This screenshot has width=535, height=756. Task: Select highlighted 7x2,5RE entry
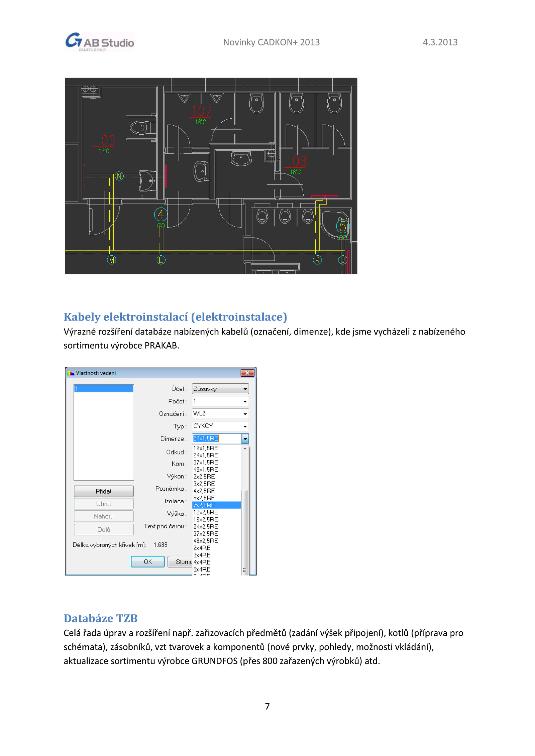[217, 505]
